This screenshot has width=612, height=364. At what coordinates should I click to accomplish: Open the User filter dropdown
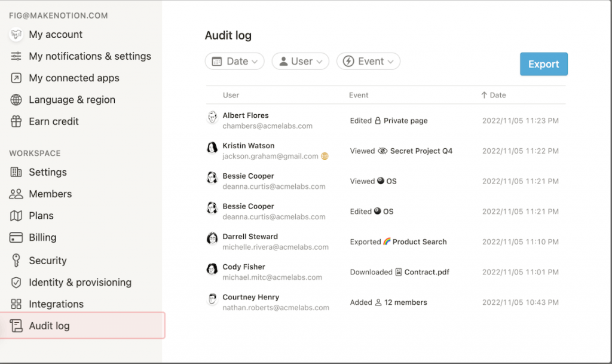tap(300, 61)
